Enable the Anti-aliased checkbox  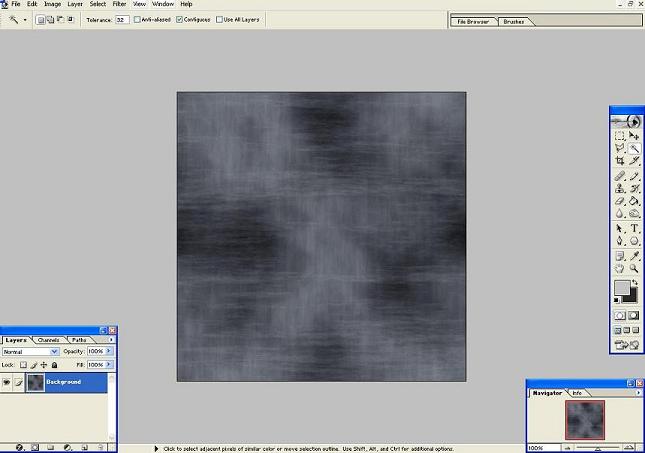click(137, 19)
